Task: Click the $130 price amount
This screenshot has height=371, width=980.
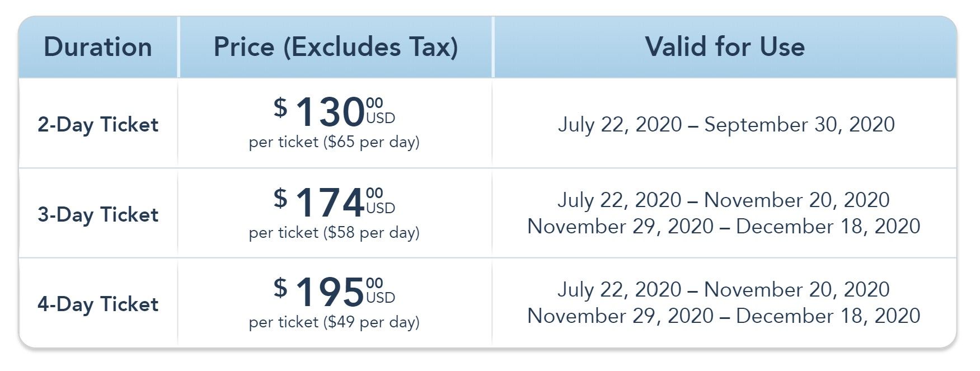Action: coord(330,112)
